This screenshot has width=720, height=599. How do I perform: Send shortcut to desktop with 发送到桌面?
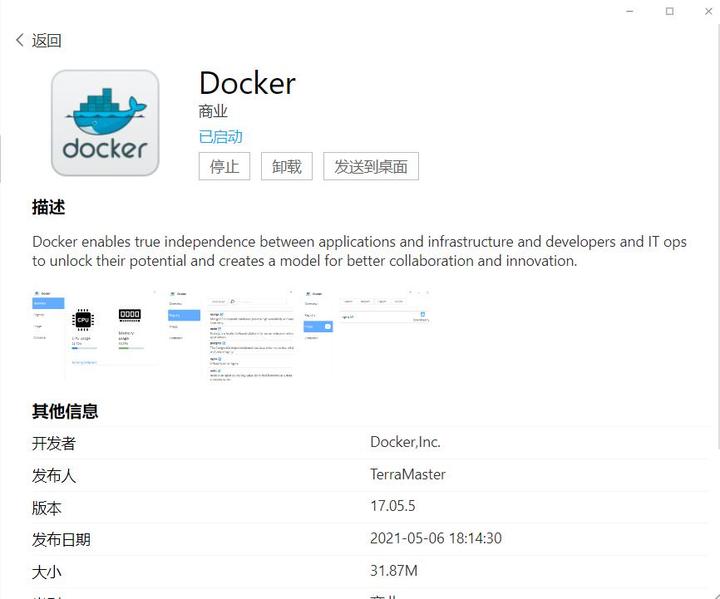click(x=371, y=166)
